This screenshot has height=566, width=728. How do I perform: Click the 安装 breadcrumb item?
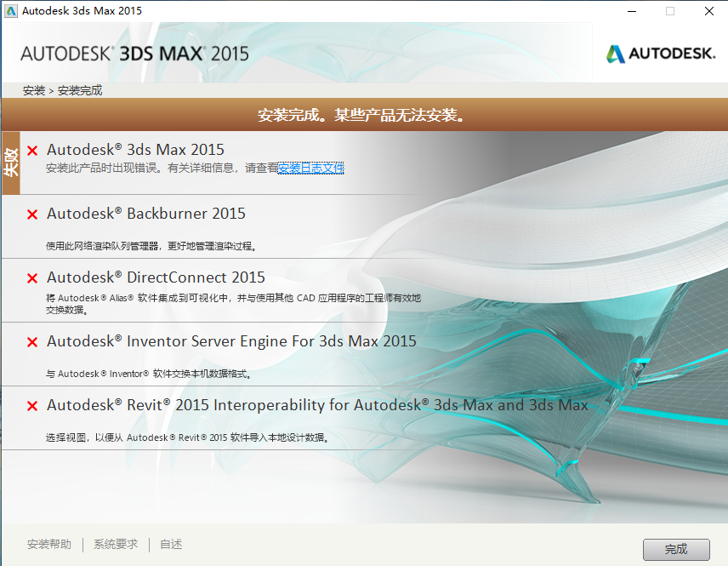[x=34, y=90]
